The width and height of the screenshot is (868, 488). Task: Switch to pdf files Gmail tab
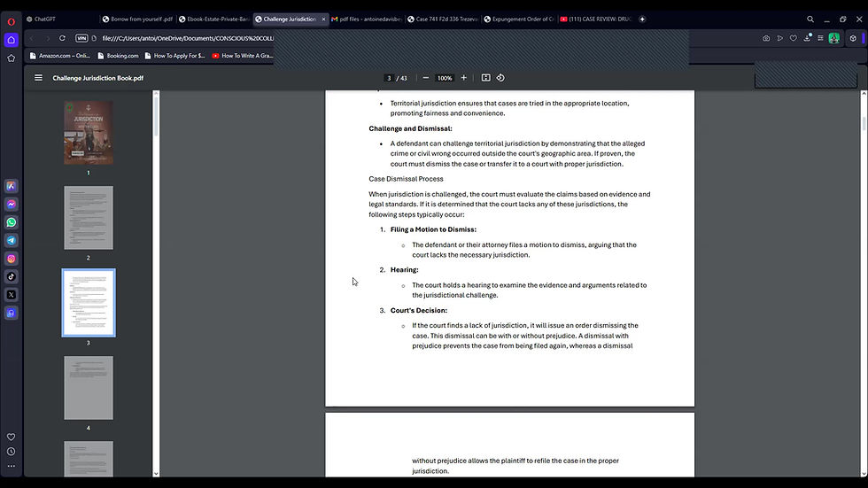tap(367, 19)
